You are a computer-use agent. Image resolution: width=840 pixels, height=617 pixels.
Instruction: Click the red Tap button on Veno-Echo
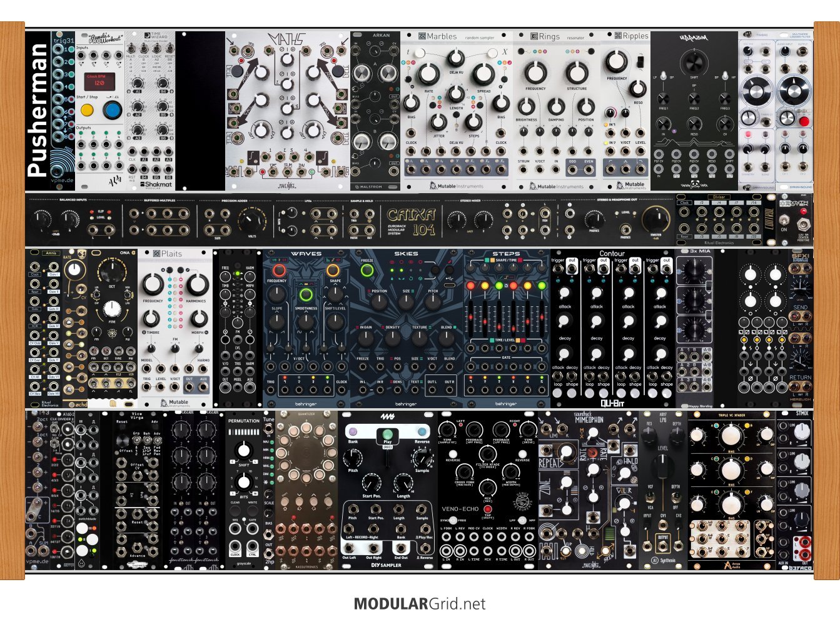[488, 510]
